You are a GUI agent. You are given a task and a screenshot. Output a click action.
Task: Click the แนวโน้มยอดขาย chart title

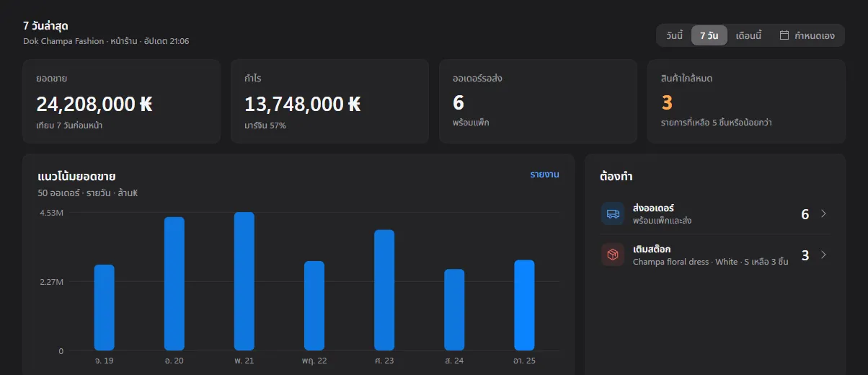[x=77, y=177]
